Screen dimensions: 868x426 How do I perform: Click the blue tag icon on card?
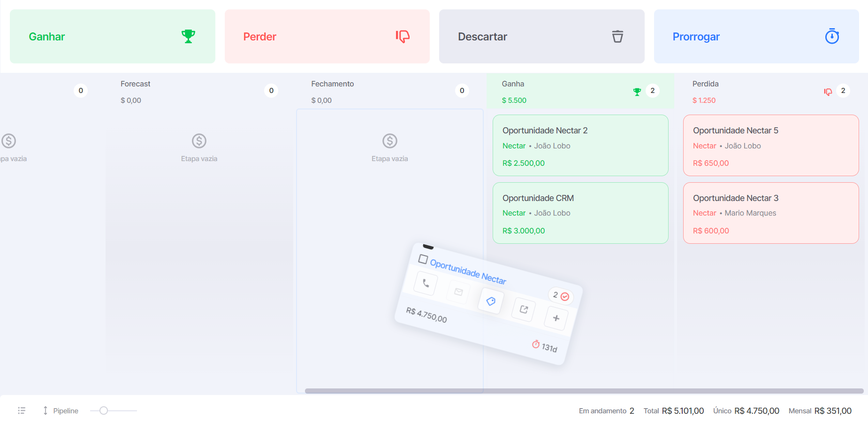click(491, 301)
